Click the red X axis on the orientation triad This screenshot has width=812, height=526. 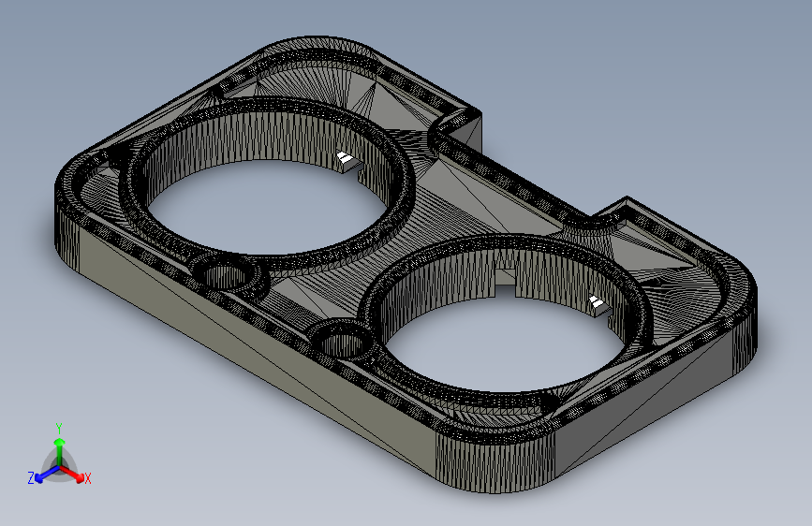pyautogui.click(x=72, y=474)
